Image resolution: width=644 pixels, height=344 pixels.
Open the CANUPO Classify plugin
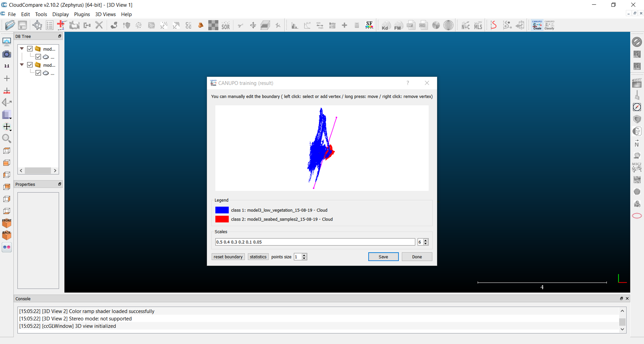point(549,25)
